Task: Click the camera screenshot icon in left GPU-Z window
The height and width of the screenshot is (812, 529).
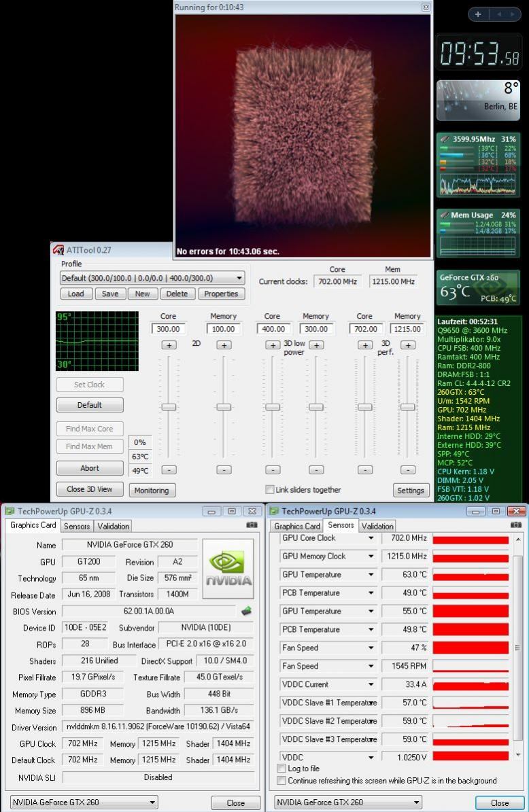Action: [x=252, y=525]
